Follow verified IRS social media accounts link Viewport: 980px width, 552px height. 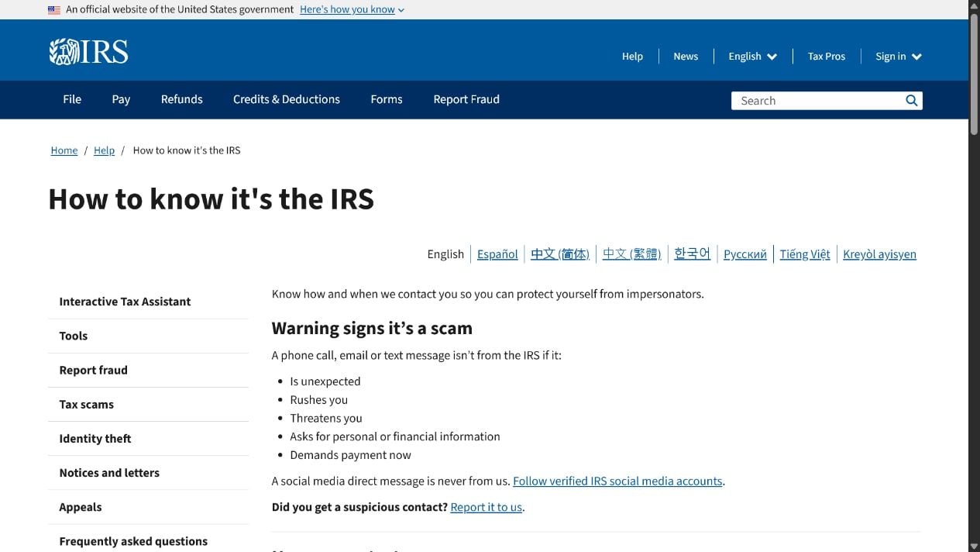click(x=617, y=481)
